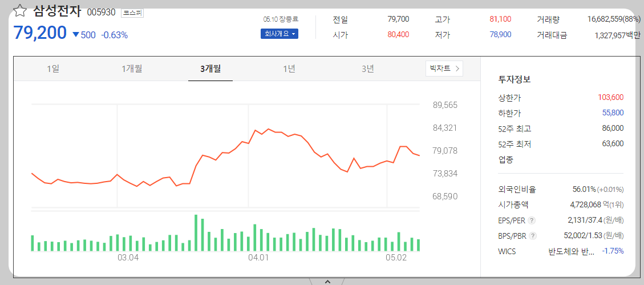Click stock code 005930
The width and height of the screenshot is (644, 285).
pos(101,13)
